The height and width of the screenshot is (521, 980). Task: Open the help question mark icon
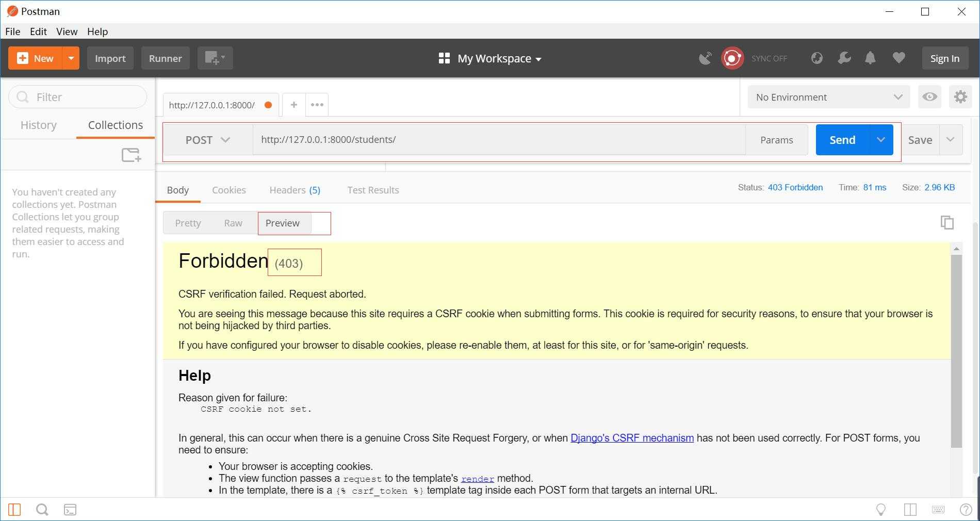966,510
